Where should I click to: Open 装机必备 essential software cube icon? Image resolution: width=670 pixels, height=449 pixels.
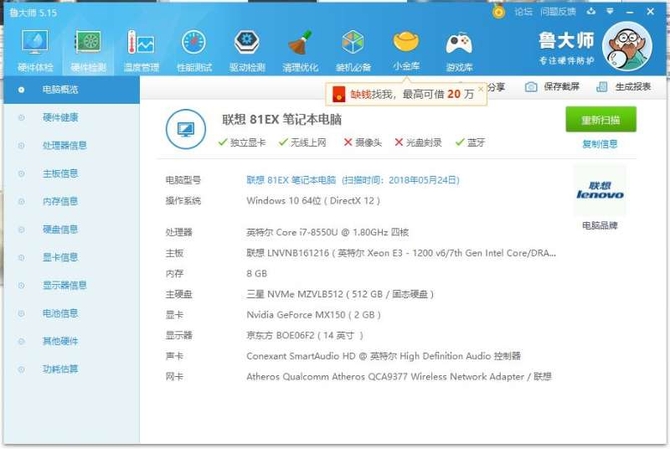click(353, 50)
